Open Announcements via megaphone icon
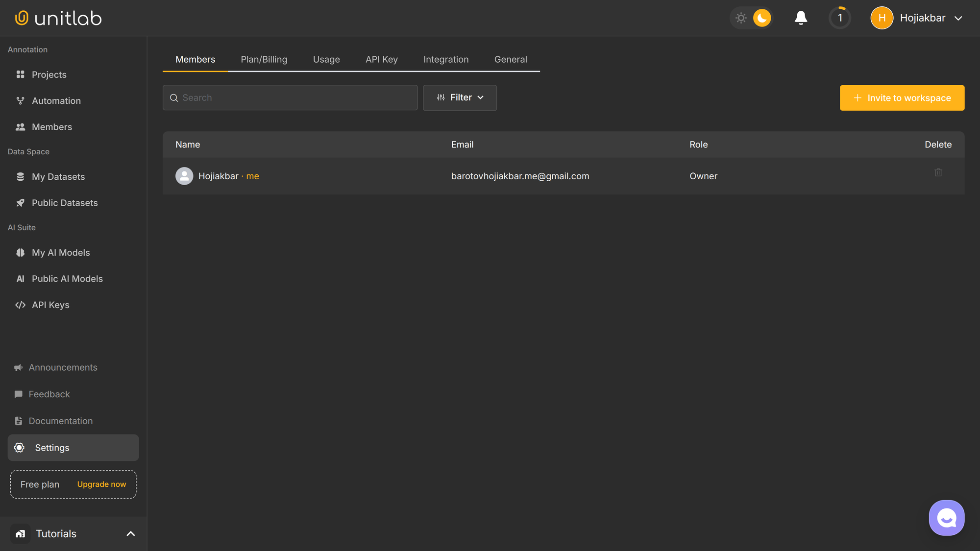 (x=18, y=367)
